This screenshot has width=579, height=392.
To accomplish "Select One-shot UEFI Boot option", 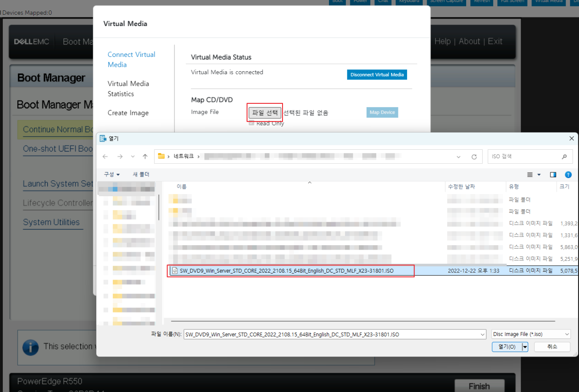I will pos(58,148).
